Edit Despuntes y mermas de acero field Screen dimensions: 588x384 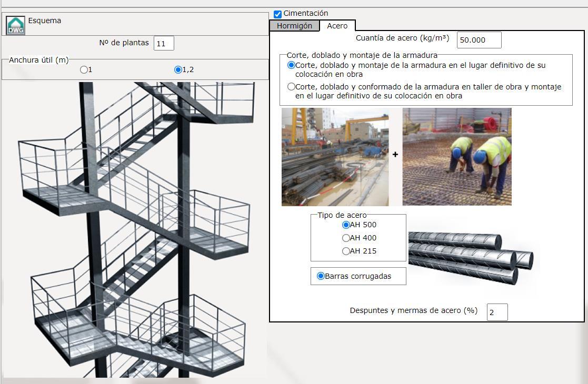click(497, 312)
